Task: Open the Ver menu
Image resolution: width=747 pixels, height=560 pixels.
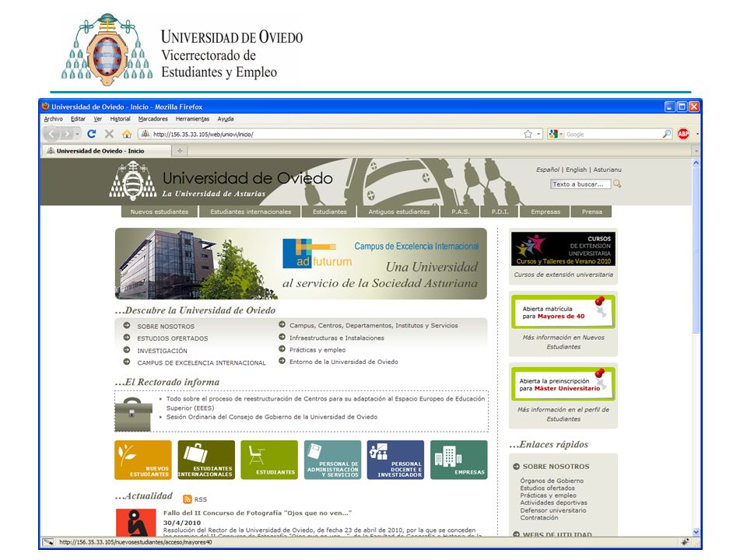Action: (98, 119)
